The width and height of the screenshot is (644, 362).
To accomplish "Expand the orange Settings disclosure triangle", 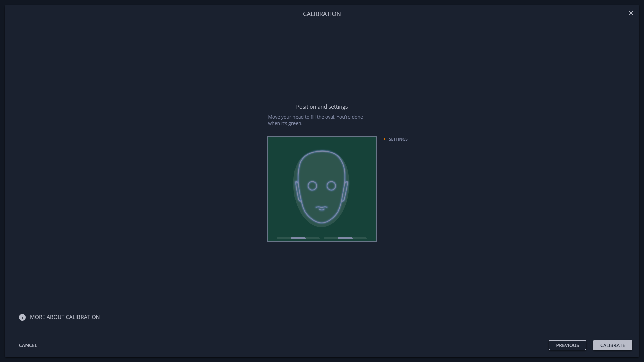I will pos(385,139).
